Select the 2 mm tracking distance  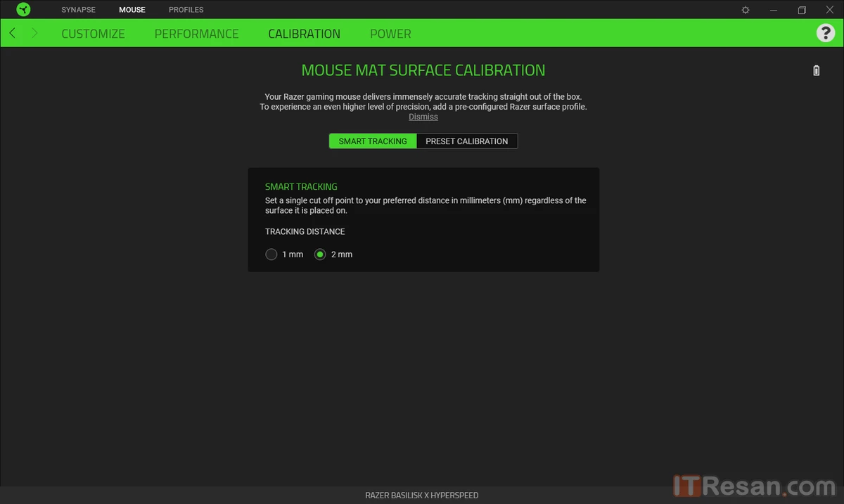(321, 254)
